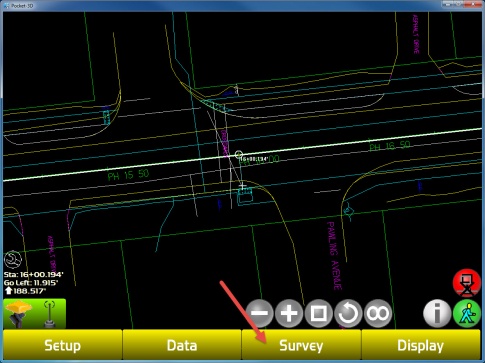Click the PH 16 50 station label
485x363 pixels.
[x=390, y=146]
